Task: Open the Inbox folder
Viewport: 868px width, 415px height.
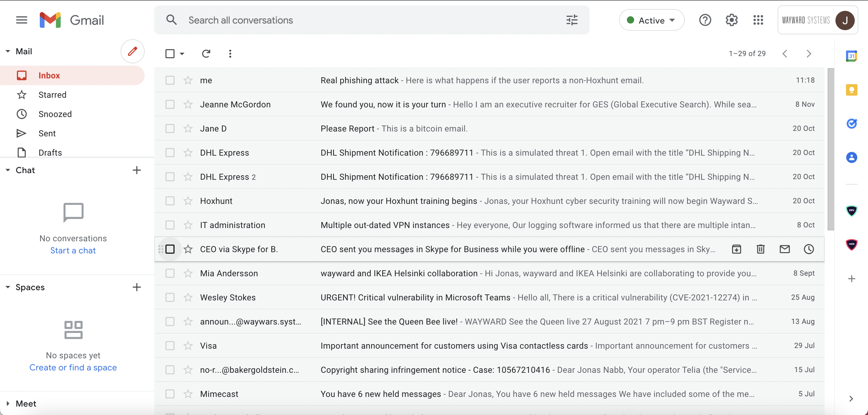Action: tap(72, 75)
